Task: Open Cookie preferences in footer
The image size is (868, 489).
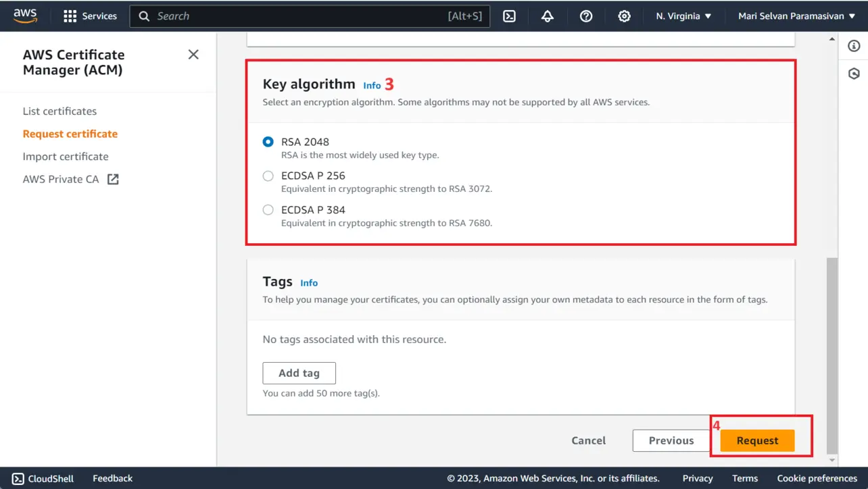Action: (x=817, y=478)
